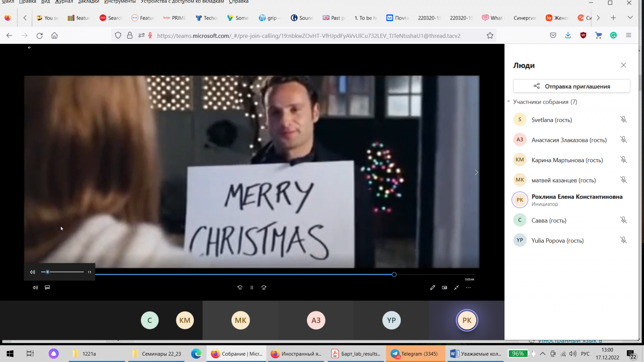Open the Справка menu
The image size is (644, 362).
239,2
